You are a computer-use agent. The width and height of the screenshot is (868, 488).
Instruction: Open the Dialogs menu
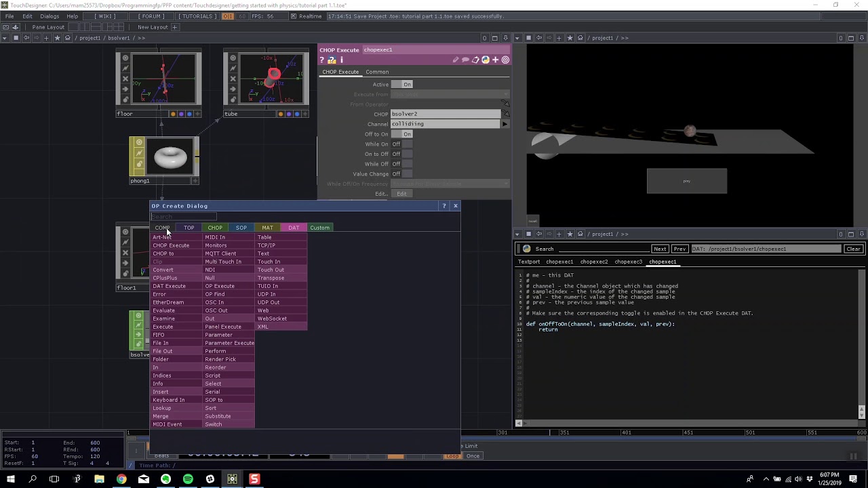(x=50, y=16)
